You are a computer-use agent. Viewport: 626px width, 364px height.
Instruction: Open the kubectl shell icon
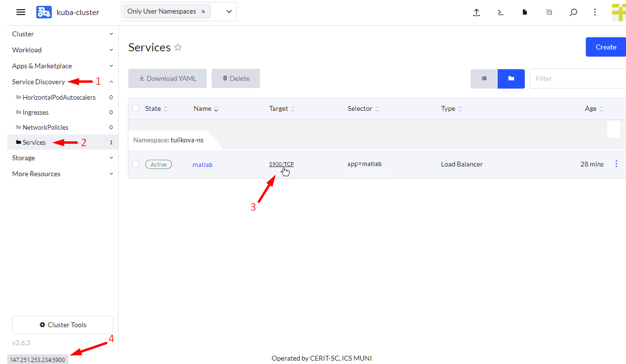point(501,13)
